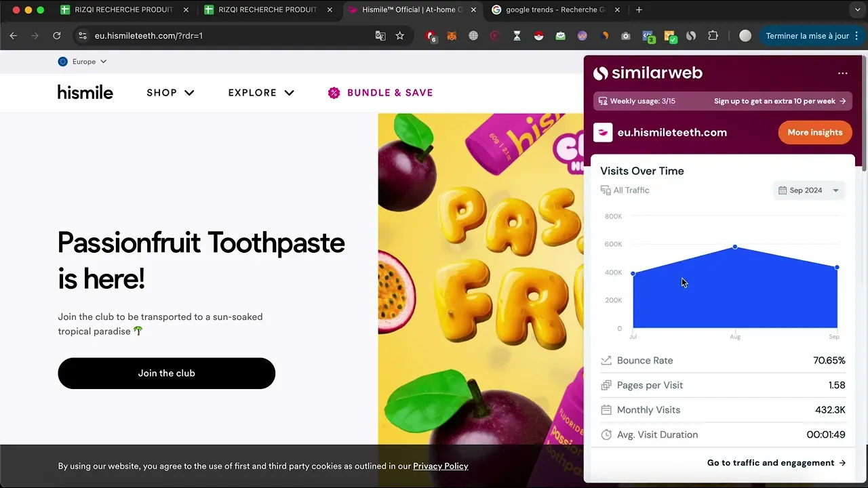Image resolution: width=868 pixels, height=488 pixels.
Task: Click the Pages per Visit value 1.58
Action: click(x=837, y=386)
